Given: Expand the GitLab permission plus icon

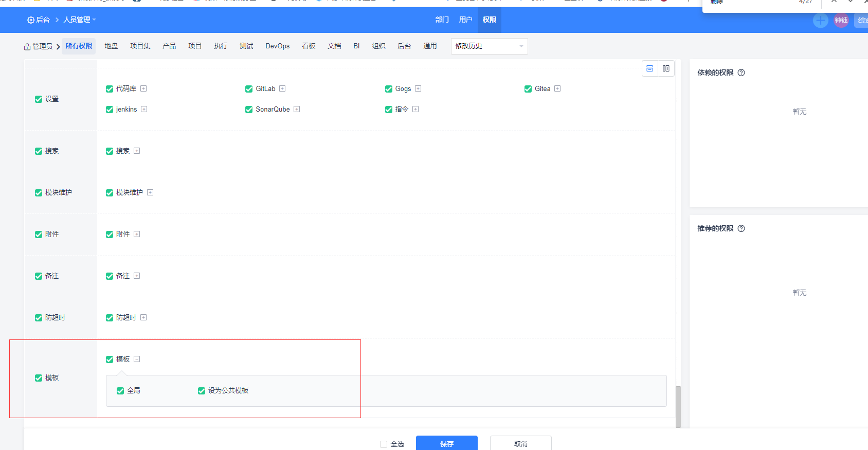Looking at the screenshot, I should click(282, 88).
